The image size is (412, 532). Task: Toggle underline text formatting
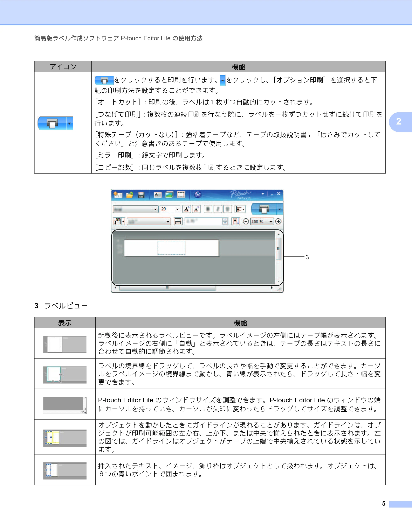[227, 209]
